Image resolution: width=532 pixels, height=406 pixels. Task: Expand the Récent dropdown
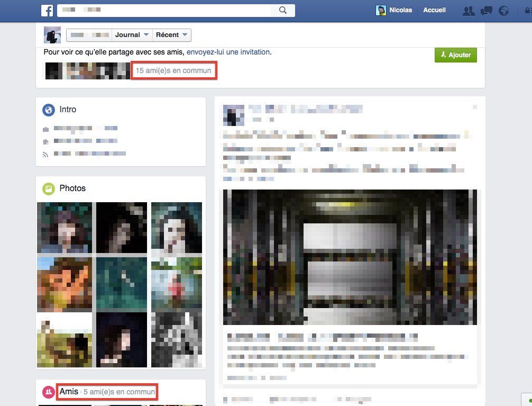pos(172,35)
